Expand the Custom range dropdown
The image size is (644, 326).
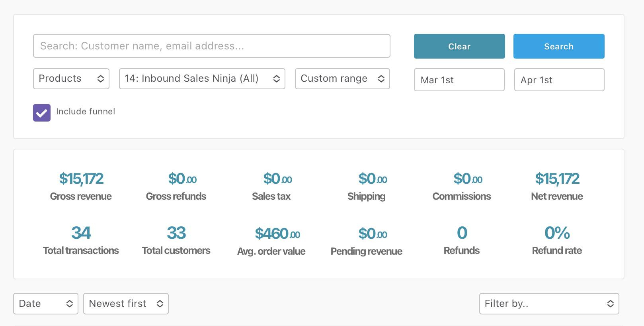[x=342, y=79]
